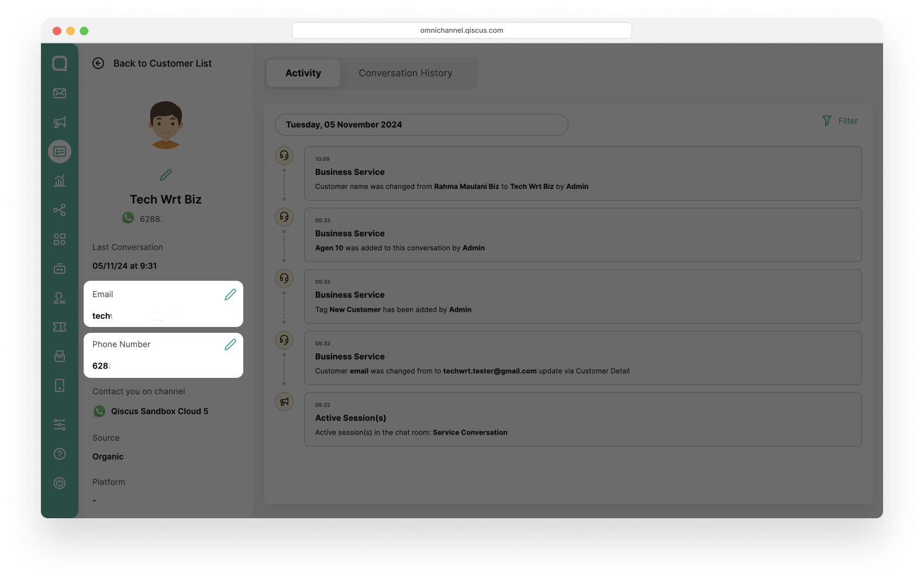Open the analytics bar chart sidebar icon
924x582 pixels.
60,181
